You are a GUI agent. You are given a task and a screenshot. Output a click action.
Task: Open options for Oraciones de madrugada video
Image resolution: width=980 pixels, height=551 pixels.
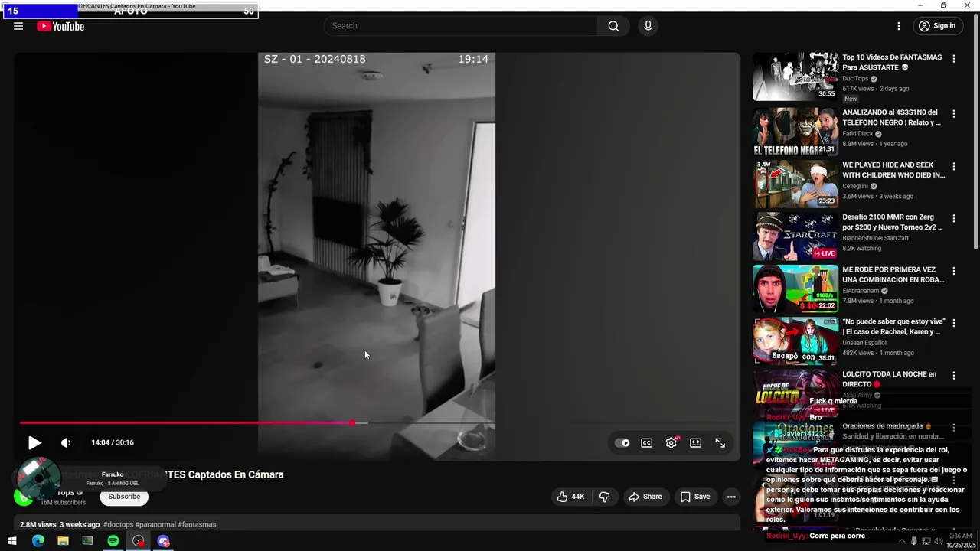[x=954, y=428]
